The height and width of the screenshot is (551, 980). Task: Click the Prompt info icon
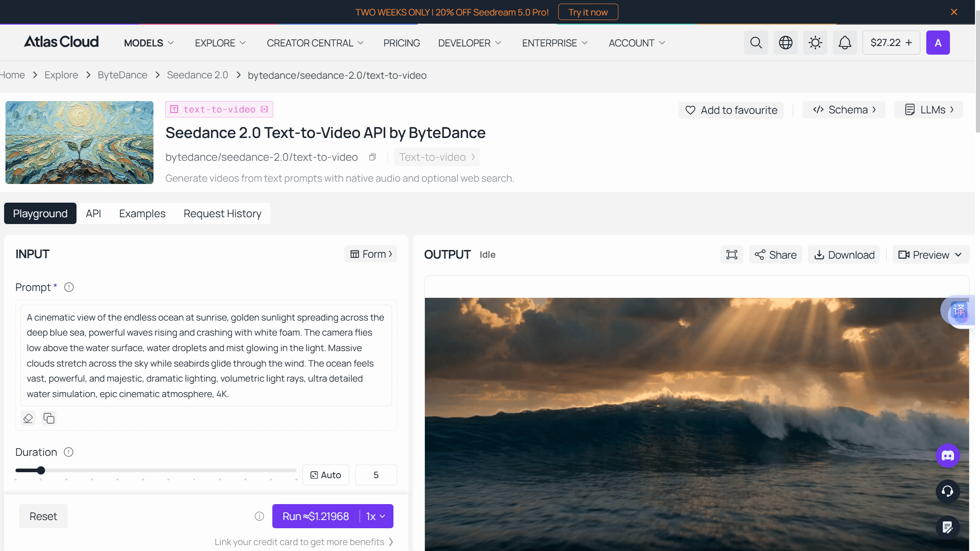69,287
